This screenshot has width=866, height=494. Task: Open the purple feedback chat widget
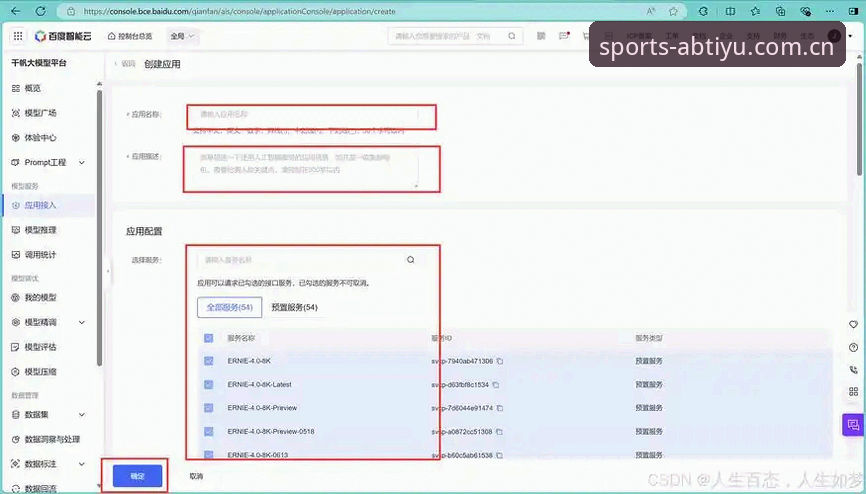pyautogui.click(x=853, y=425)
